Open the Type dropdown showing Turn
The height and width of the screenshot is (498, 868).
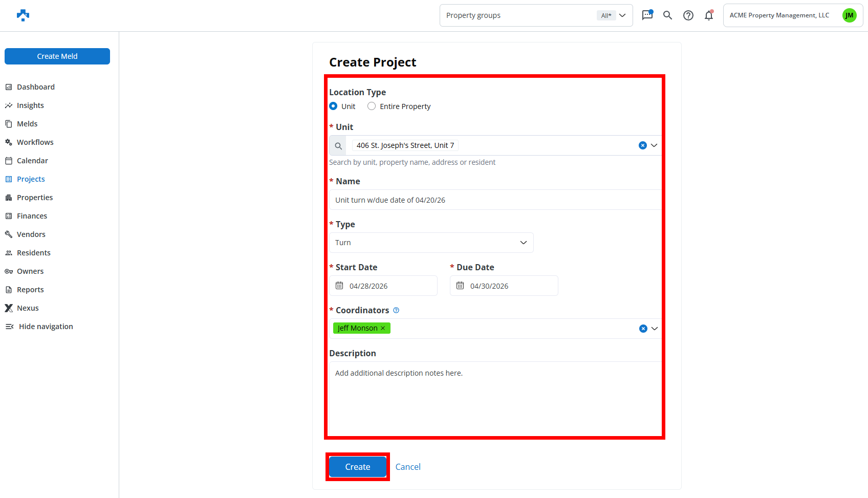coord(431,243)
